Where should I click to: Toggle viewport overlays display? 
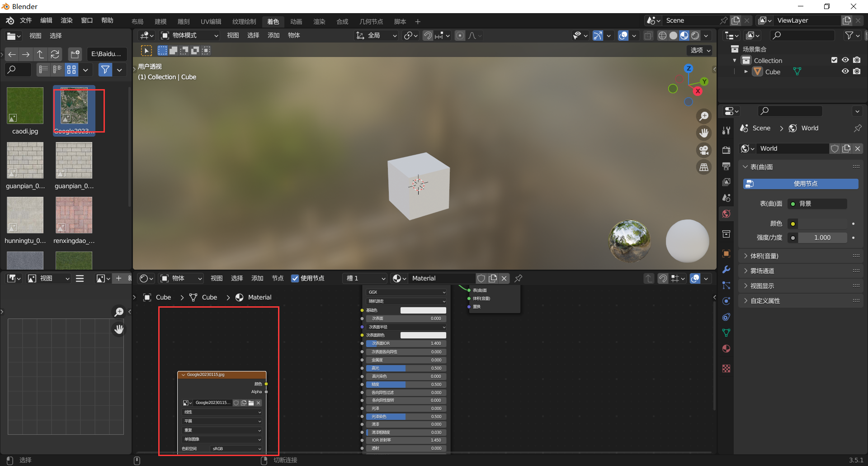point(623,36)
